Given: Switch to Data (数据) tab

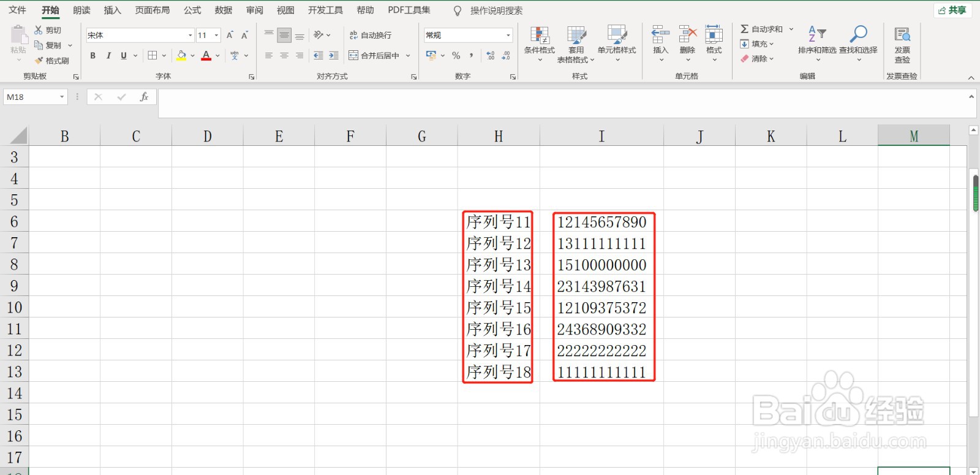Looking at the screenshot, I should 224,10.
